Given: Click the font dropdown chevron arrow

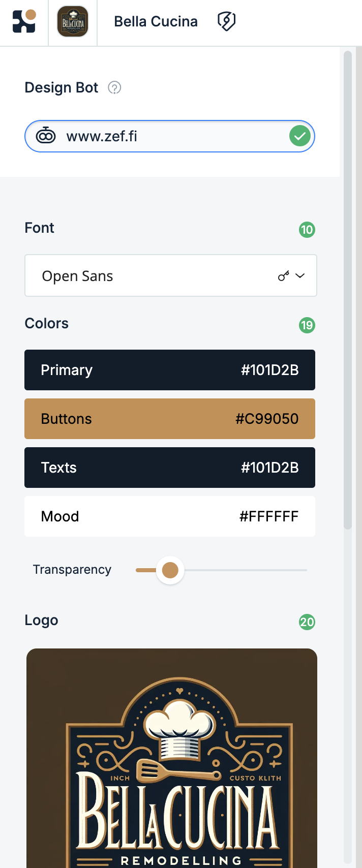Looking at the screenshot, I should click(300, 275).
